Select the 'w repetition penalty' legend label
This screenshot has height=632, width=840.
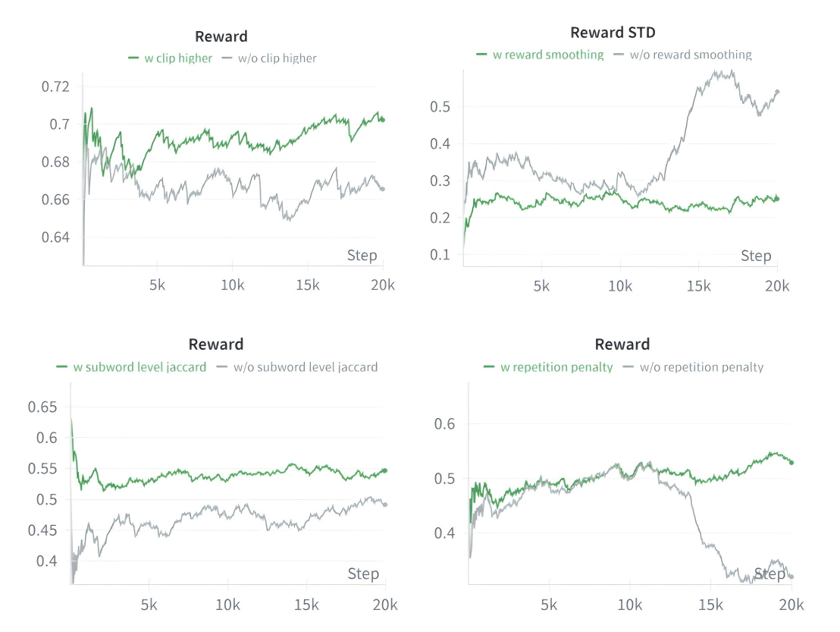point(556,367)
